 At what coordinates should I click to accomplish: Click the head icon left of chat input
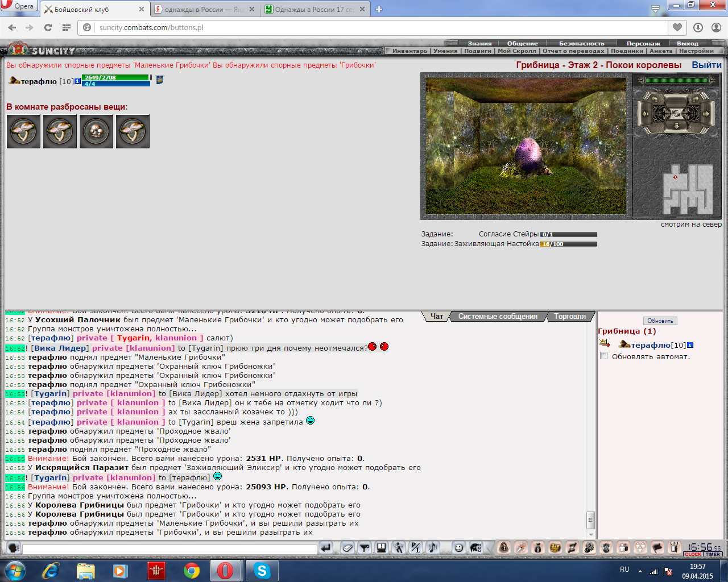point(14,548)
